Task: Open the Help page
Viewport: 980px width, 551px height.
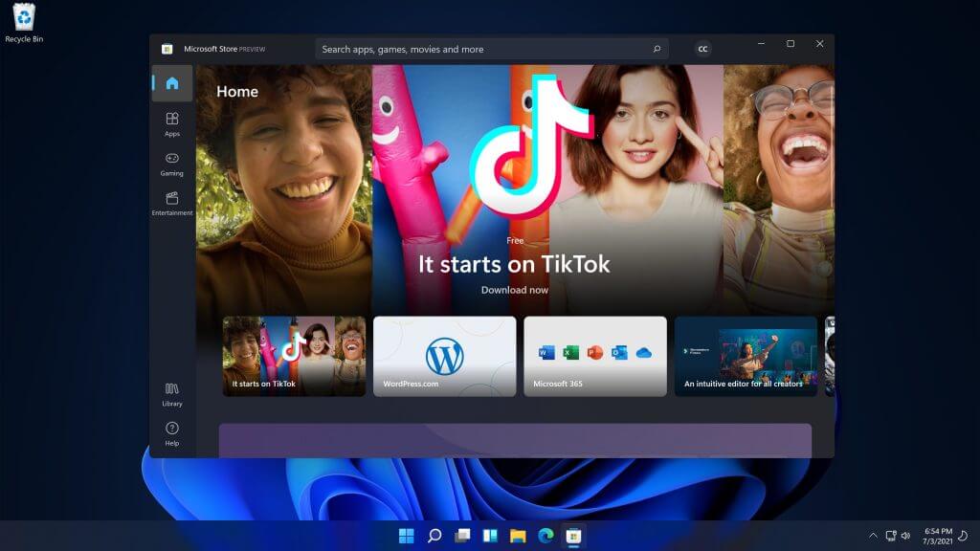Action: tap(172, 434)
